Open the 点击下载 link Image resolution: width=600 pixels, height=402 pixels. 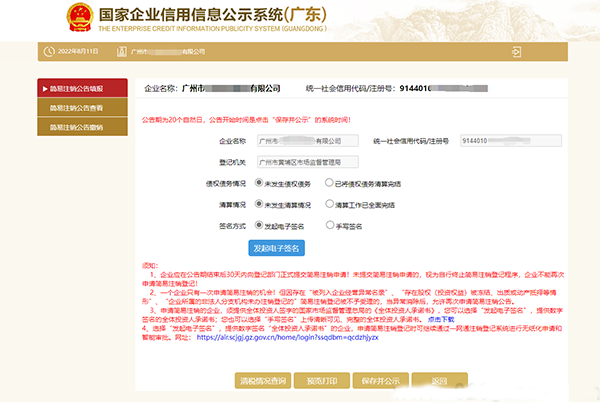pos(441,319)
